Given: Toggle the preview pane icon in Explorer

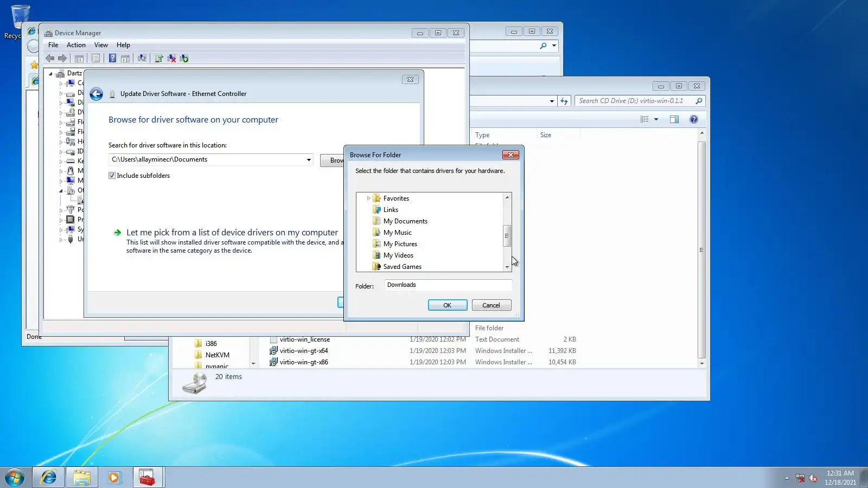Looking at the screenshot, I should (x=674, y=119).
